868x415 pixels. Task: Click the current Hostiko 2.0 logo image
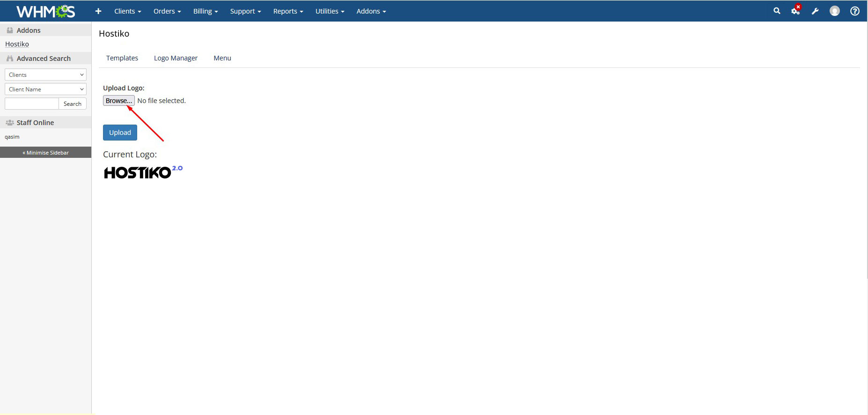[143, 172]
